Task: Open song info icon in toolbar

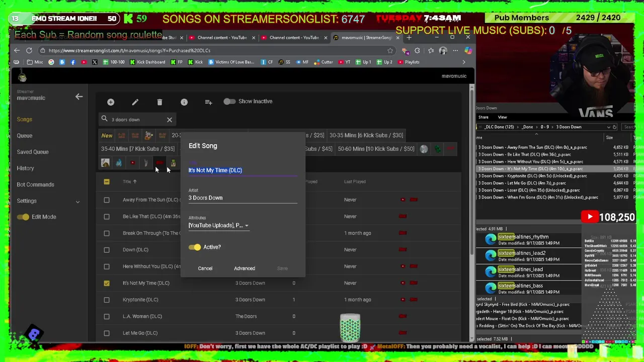Action: coord(184,102)
